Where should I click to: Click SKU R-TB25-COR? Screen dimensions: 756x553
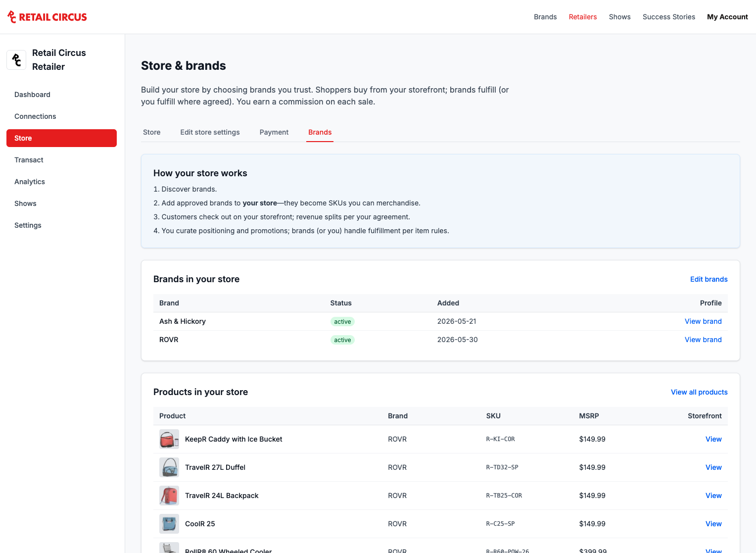[504, 496]
